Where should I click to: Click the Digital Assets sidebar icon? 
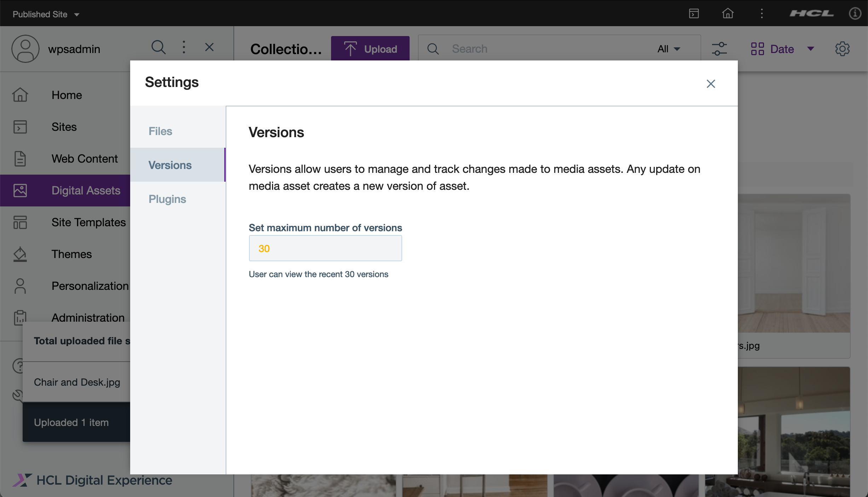click(x=19, y=190)
